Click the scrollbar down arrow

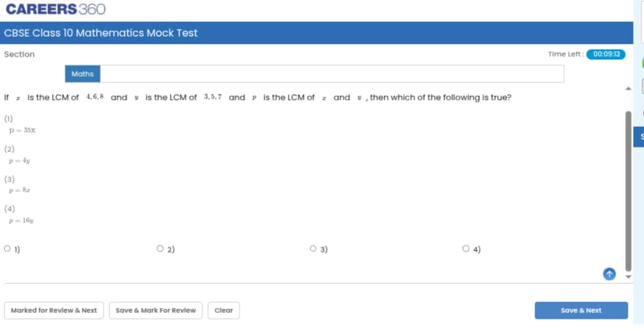629,277
